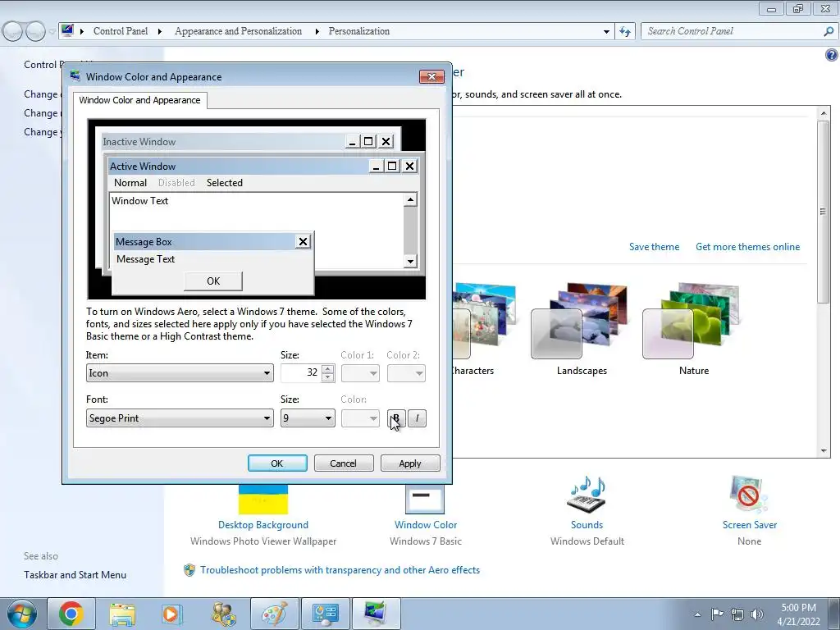Open the font Size dropdown showing 9
840x630 pixels.
tap(308, 418)
